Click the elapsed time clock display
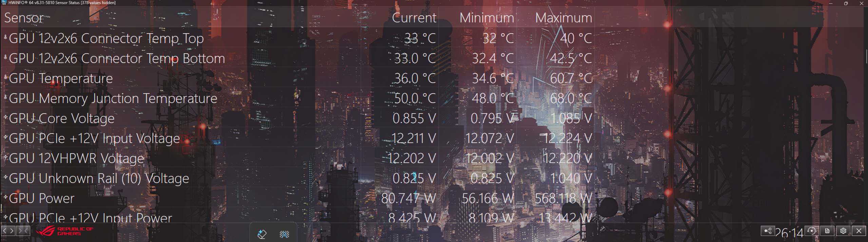The width and height of the screenshot is (868, 242). [789, 233]
